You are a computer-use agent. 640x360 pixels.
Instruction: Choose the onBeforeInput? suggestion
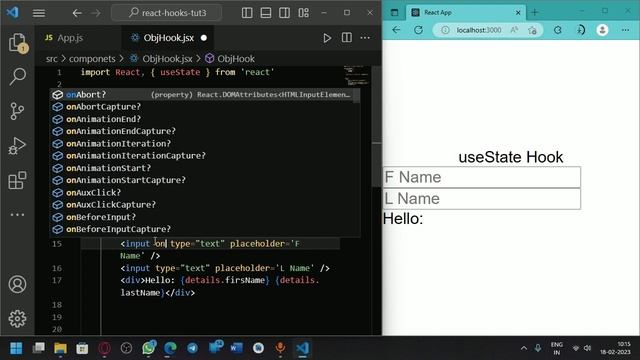(205, 217)
